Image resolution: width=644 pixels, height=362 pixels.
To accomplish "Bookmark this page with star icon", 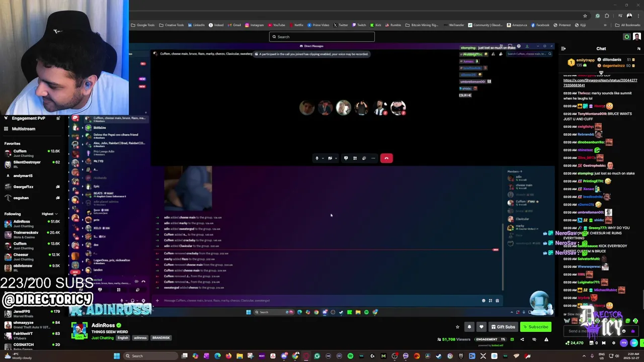I will pos(585,16).
